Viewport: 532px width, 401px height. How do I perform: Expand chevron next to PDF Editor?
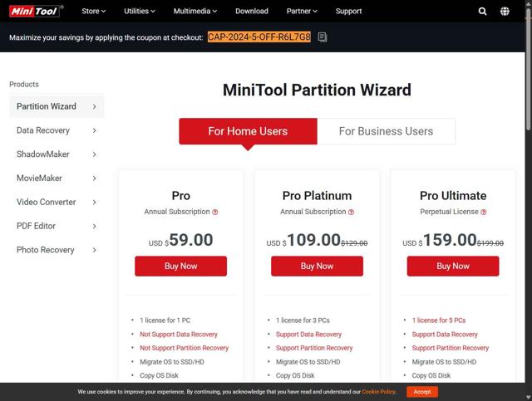click(x=94, y=226)
